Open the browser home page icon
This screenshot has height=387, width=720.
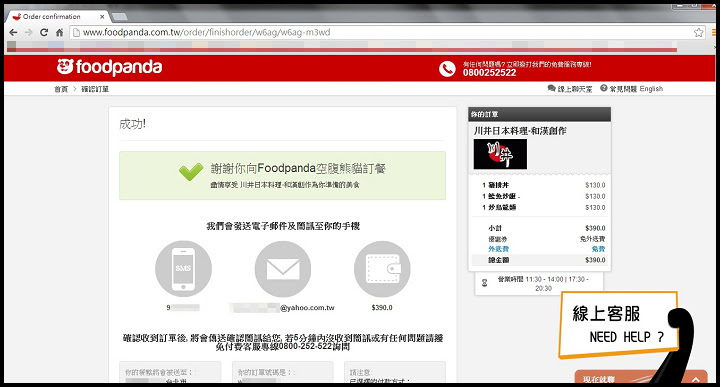click(59, 33)
